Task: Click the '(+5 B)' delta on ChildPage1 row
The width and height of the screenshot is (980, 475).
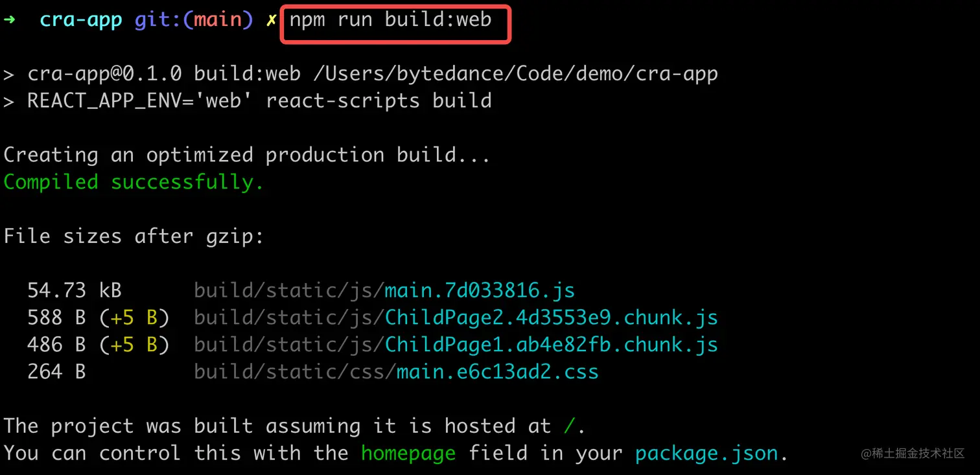Action: 134,345
